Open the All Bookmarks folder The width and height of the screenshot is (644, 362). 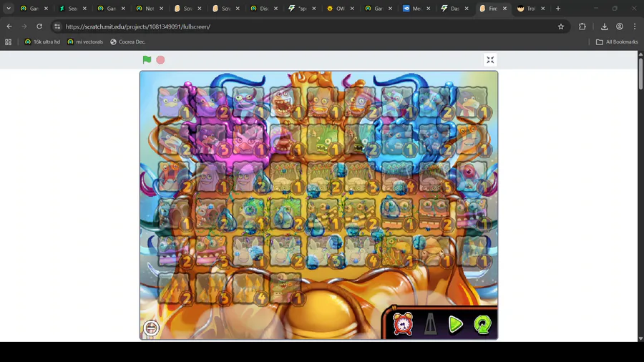click(x=617, y=42)
